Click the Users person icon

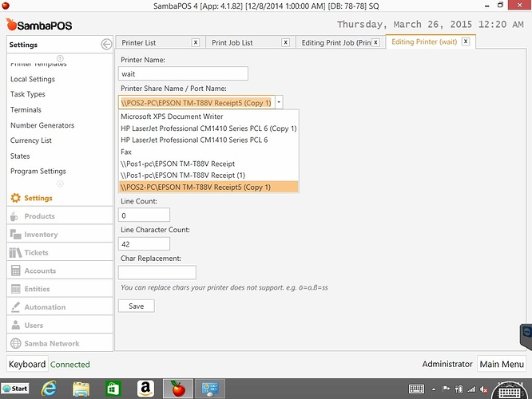(x=16, y=325)
